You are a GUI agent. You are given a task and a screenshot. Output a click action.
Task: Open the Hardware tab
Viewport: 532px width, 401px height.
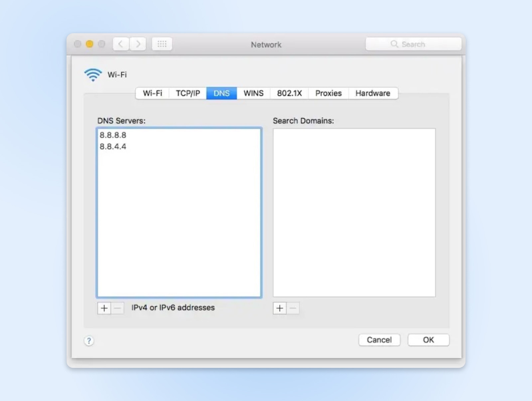pos(373,93)
